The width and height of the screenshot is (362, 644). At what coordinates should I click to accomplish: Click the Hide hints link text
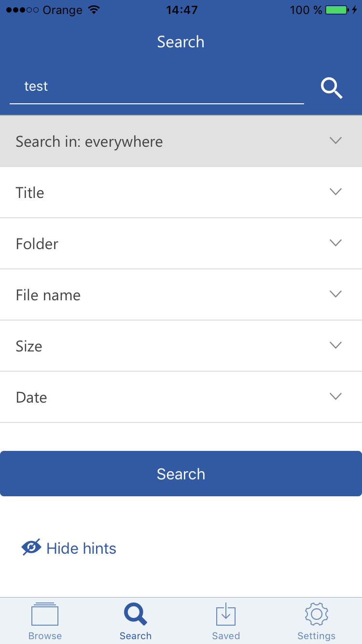coord(81,548)
